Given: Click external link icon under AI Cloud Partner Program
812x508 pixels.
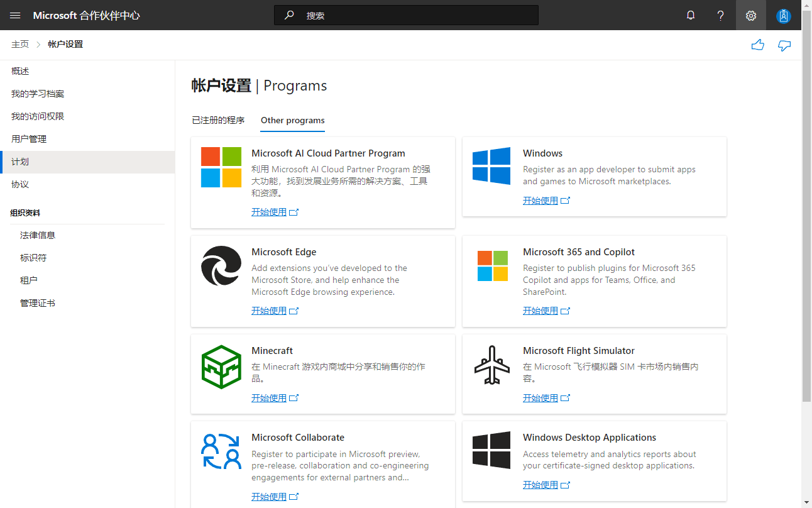Looking at the screenshot, I should (x=294, y=212).
